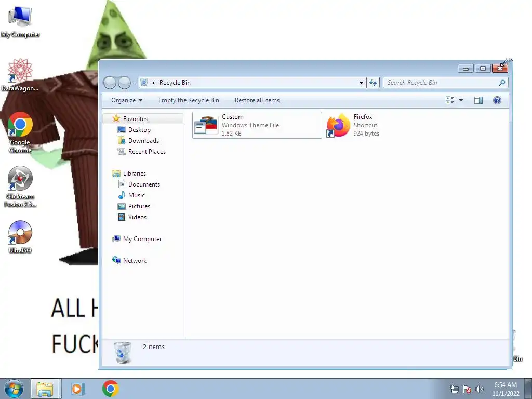Open Action Center flag tray icon
532x399 pixels.
467,389
